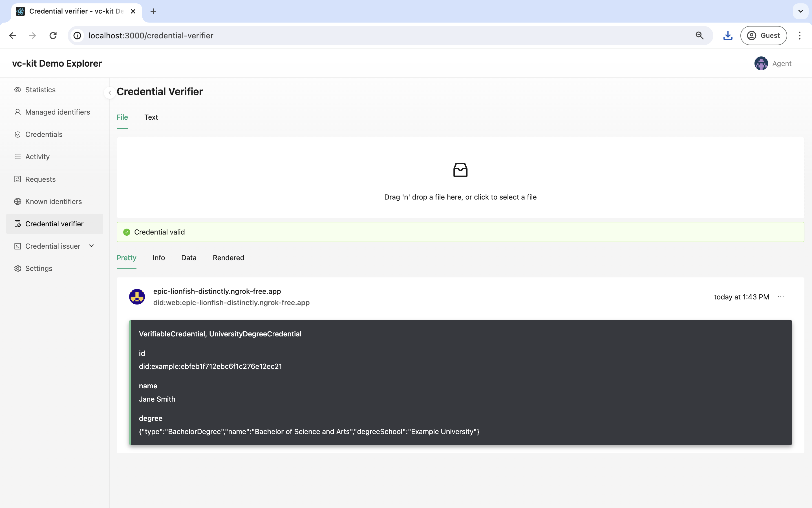Switch to the File tab

click(x=122, y=117)
